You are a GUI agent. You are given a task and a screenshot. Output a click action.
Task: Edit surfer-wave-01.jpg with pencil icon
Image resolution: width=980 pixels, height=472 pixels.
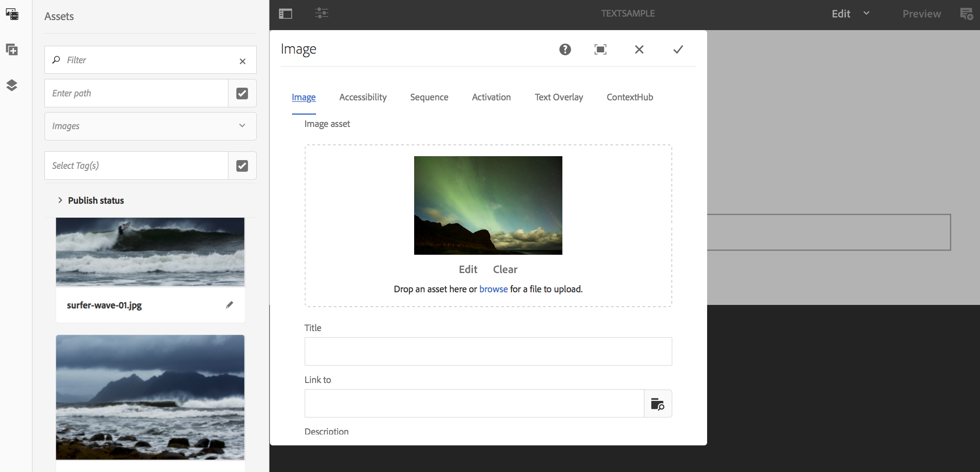pyautogui.click(x=229, y=305)
